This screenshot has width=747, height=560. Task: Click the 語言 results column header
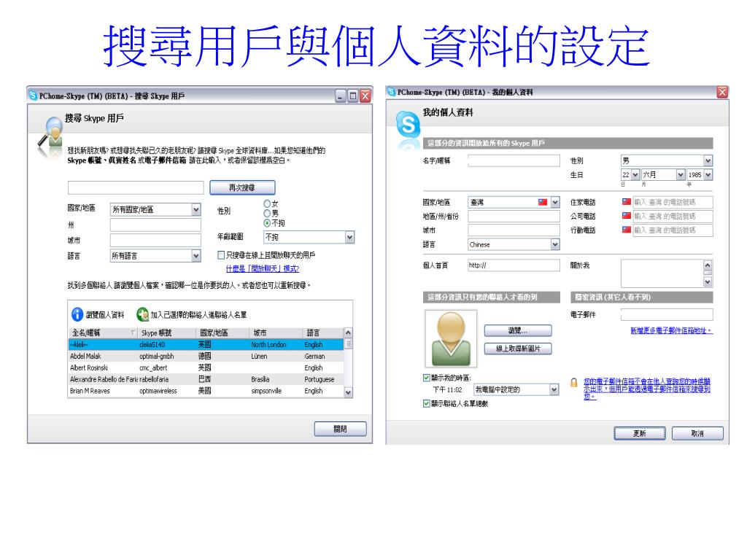point(323,332)
